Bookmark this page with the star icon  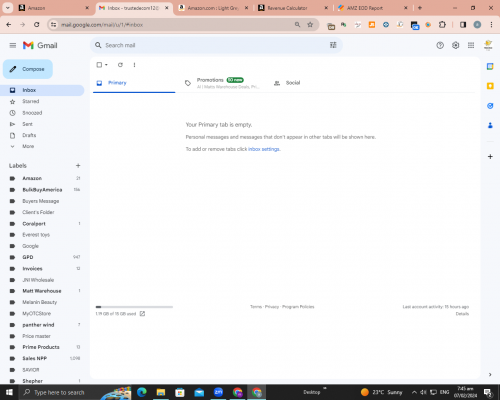(x=310, y=25)
